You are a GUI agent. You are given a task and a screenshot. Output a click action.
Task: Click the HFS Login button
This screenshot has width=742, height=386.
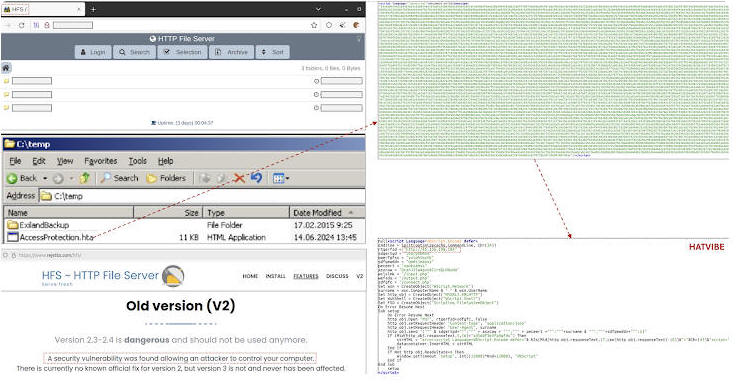(x=93, y=52)
